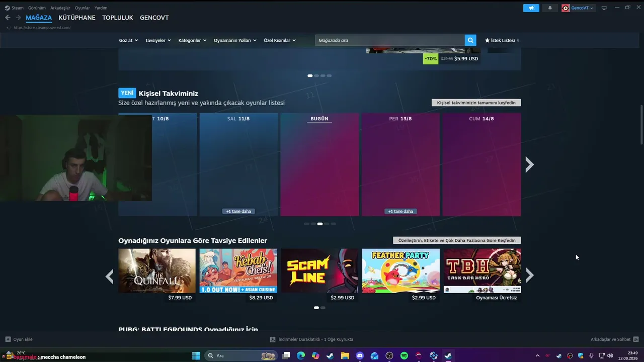
Task: Select first dot of calendar pagination
Action: pos(306,224)
